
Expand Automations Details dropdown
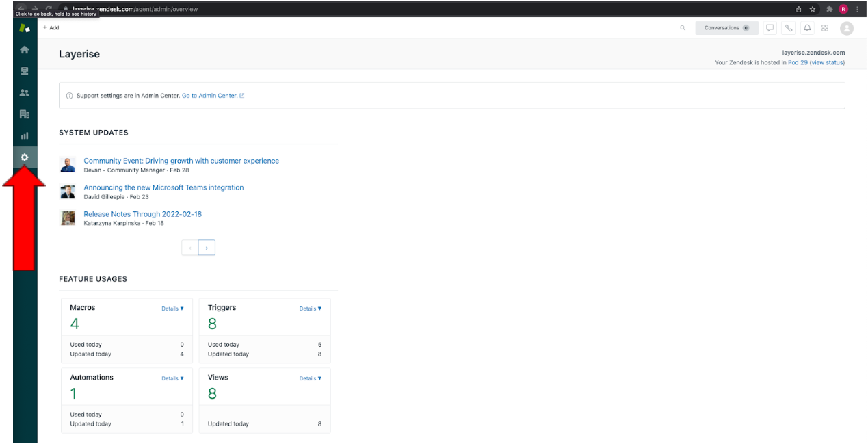click(x=172, y=378)
